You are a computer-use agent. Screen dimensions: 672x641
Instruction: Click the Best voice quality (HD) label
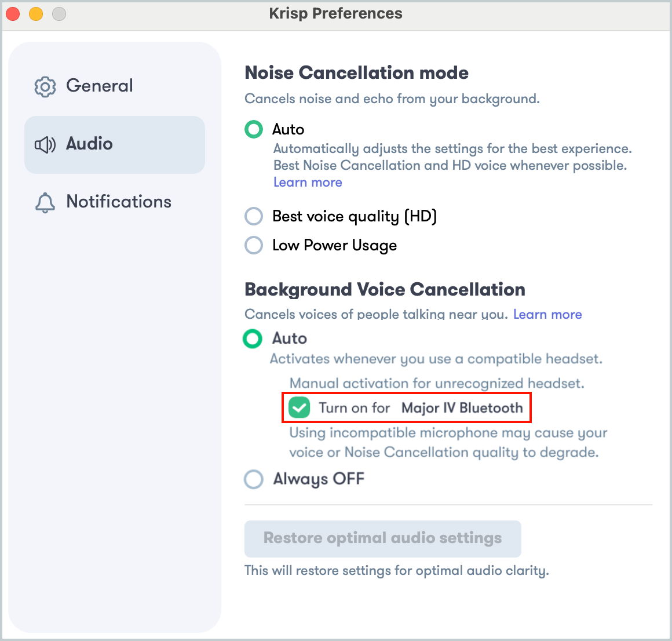(x=355, y=217)
